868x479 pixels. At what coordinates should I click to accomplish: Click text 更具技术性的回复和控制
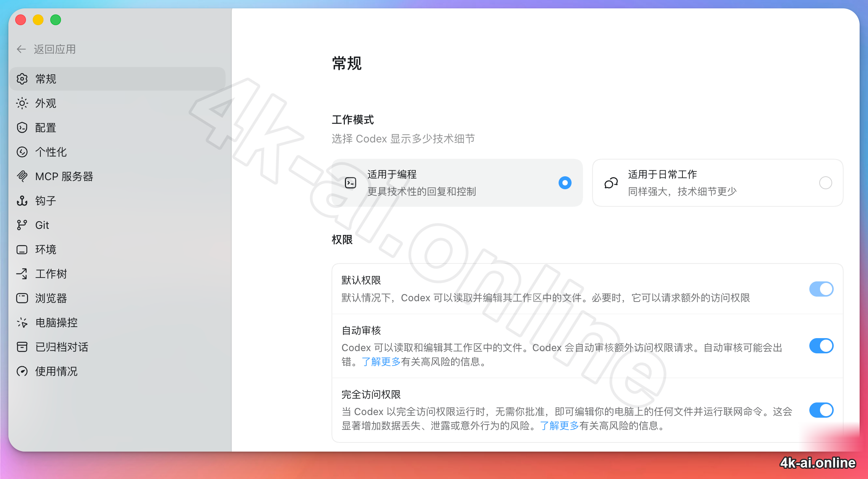click(422, 192)
